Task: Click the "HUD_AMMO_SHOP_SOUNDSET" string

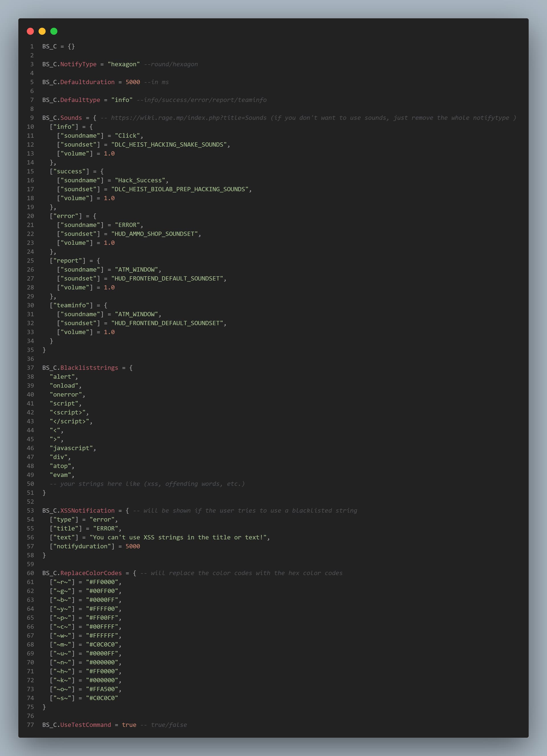Action: 154,234
